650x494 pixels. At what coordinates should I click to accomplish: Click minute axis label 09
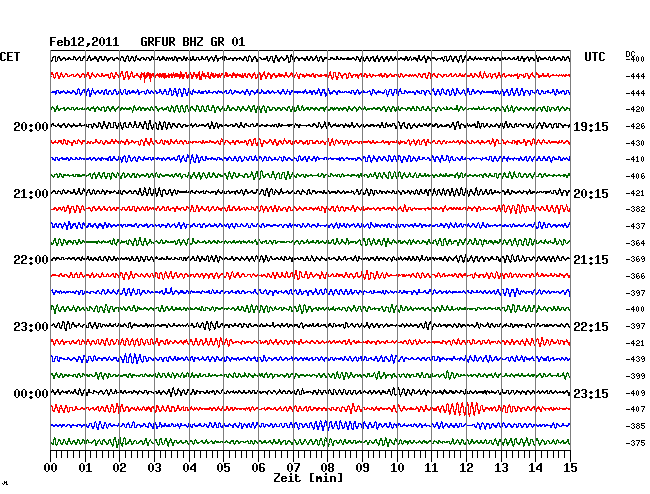(x=362, y=468)
